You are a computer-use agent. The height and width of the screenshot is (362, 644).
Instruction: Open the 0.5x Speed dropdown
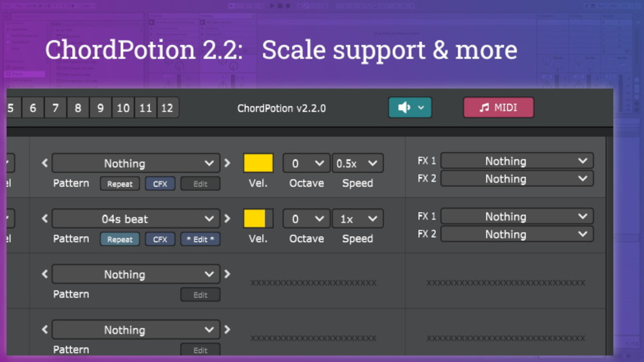tap(357, 163)
